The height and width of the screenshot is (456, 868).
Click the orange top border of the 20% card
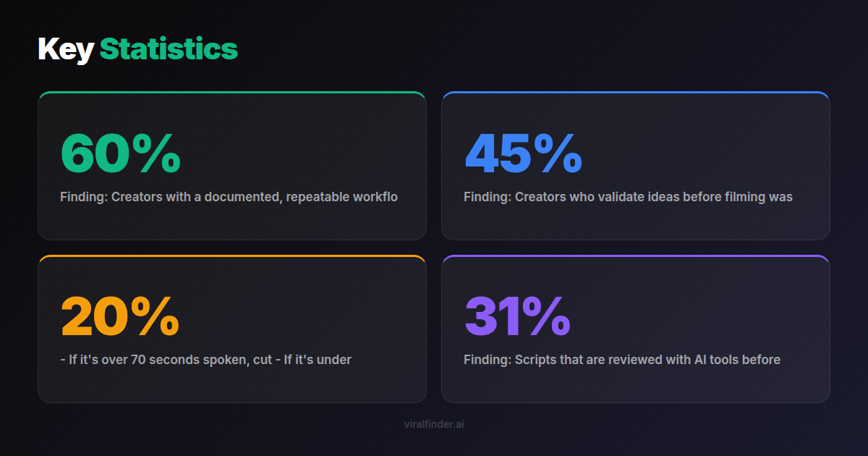(x=231, y=256)
